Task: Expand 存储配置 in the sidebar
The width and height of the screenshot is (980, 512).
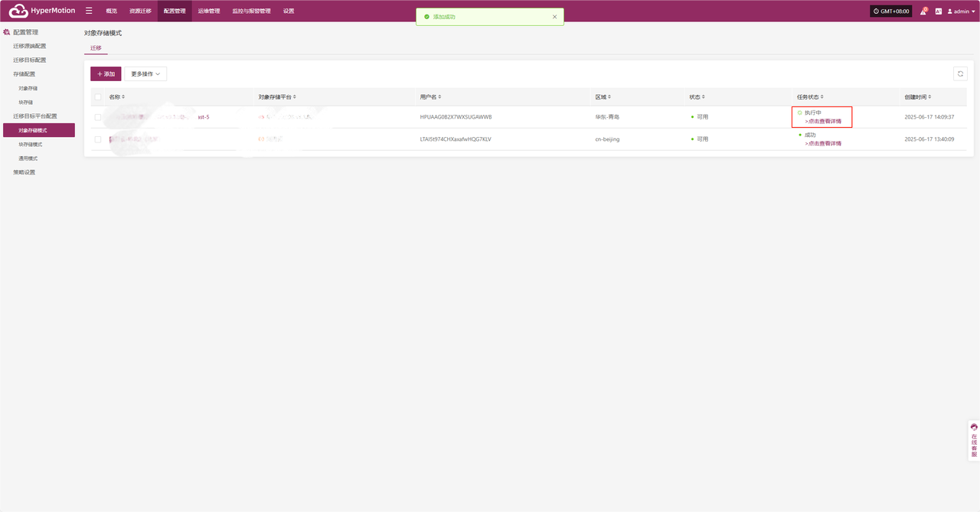Action: [x=24, y=74]
